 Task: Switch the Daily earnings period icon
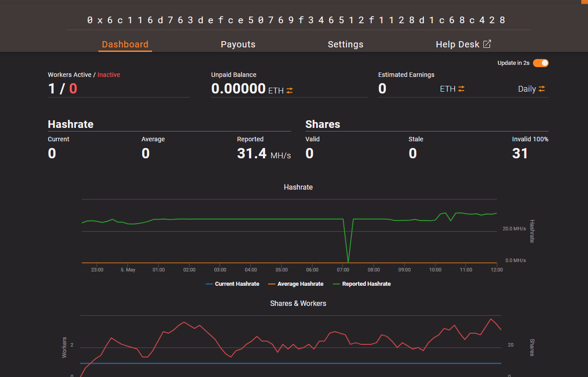click(542, 89)
